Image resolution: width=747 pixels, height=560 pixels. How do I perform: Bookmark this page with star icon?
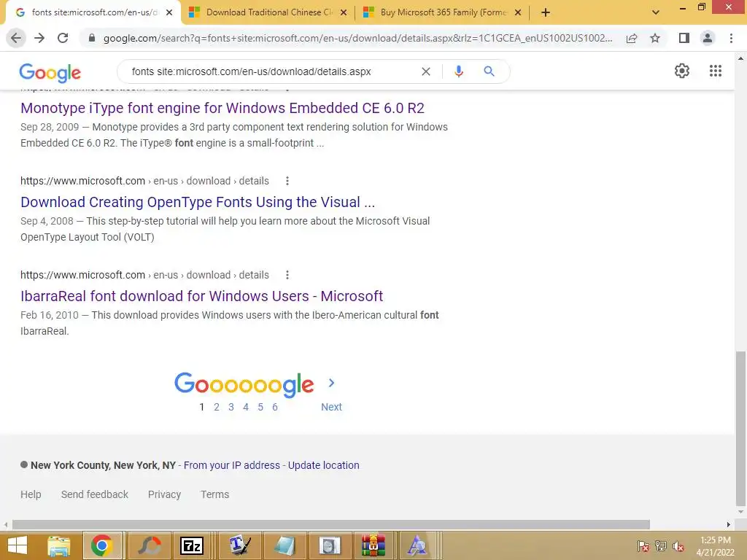click(655, 38)
